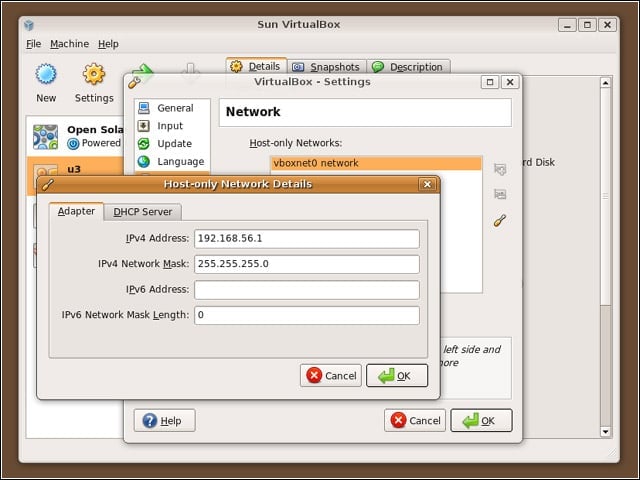The width and height of the screenshot is (640, 480).
Task: Close the VirtualBox Settings window
Action: [x=510, y=82]
